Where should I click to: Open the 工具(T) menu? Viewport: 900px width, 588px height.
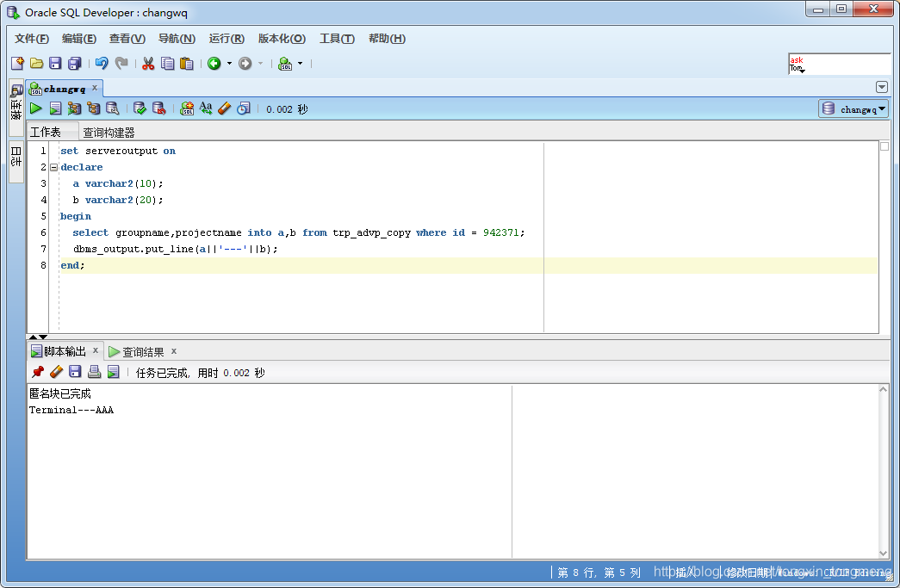[337, 39]
